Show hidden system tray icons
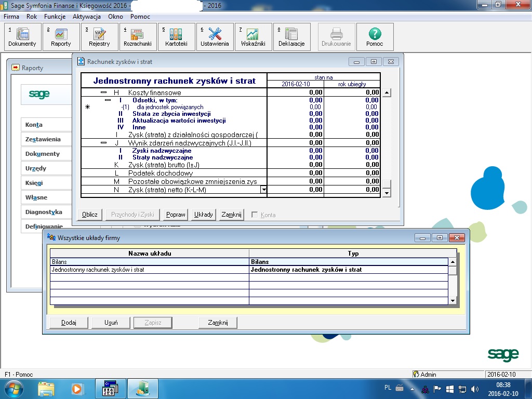Screen dimensions: 532x399 (x=412, y=390)
